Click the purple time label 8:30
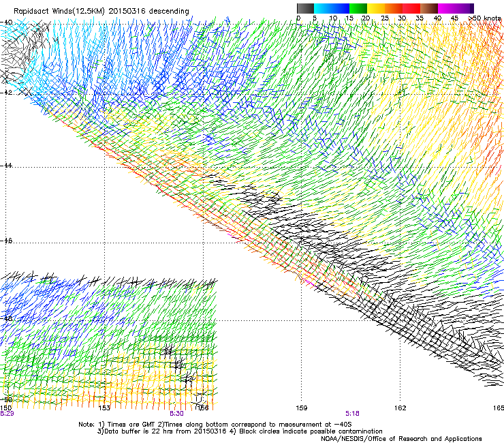Screen dimensions: 504x443 (176, 414)
